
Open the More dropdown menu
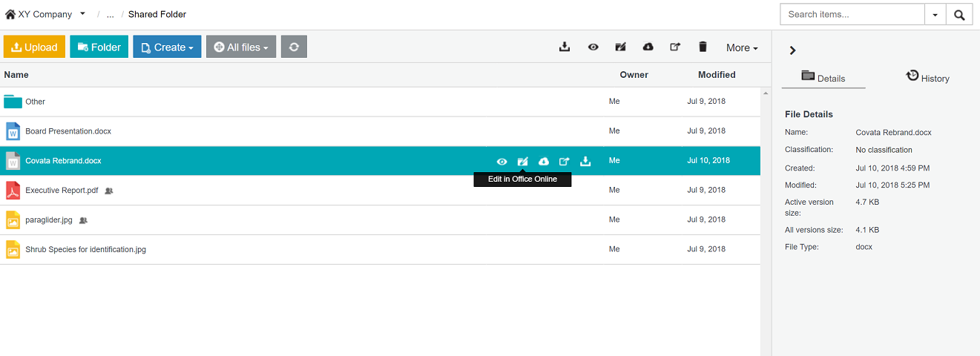point(742,47)
